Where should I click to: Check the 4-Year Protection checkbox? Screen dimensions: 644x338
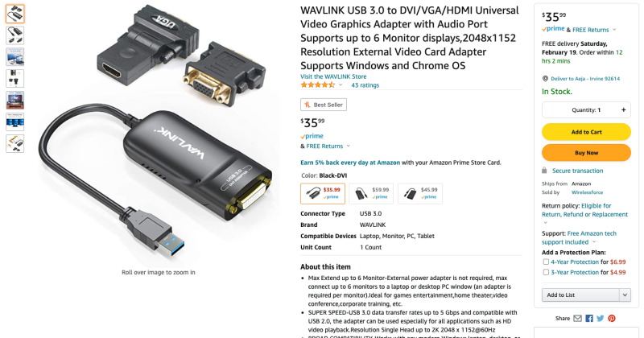pyautogui.click(x=546, y=262)
